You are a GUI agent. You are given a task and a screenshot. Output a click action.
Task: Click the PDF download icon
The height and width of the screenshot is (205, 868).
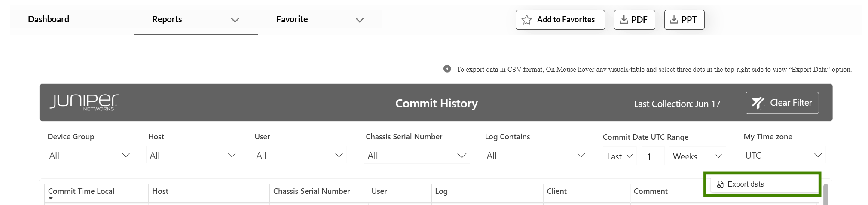(623, 20)
